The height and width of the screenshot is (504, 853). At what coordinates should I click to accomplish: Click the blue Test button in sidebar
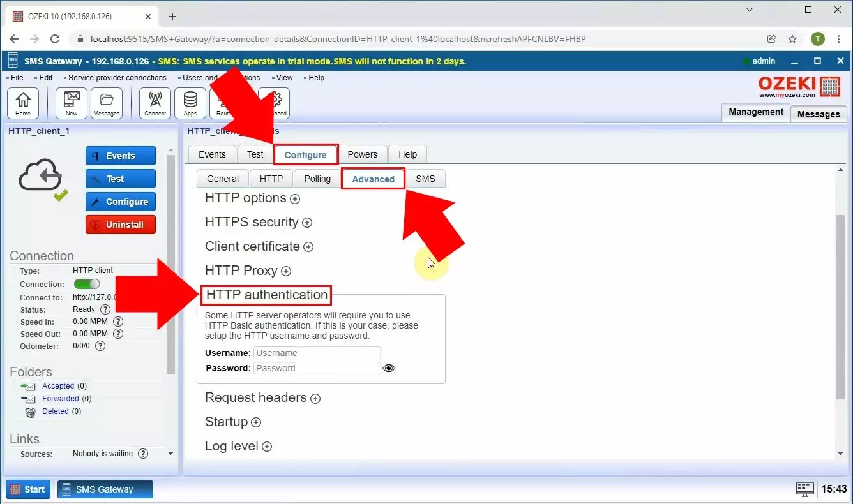click(121, 179)
